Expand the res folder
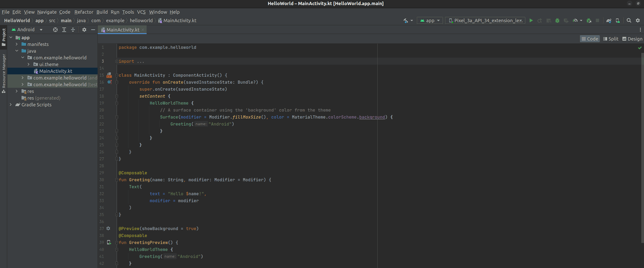 (x=17, y=91)
